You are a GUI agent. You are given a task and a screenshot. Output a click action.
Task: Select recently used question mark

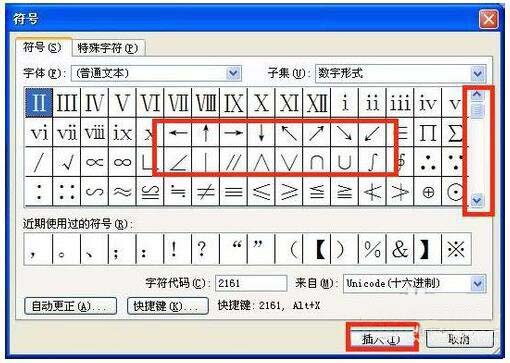[206, 249]
